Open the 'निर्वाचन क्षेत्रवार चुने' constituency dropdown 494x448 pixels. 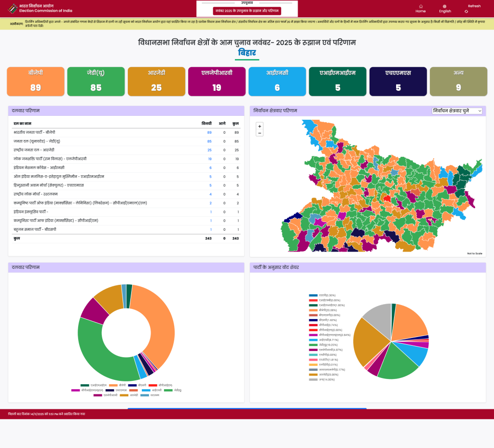click(x=457, y=111)
